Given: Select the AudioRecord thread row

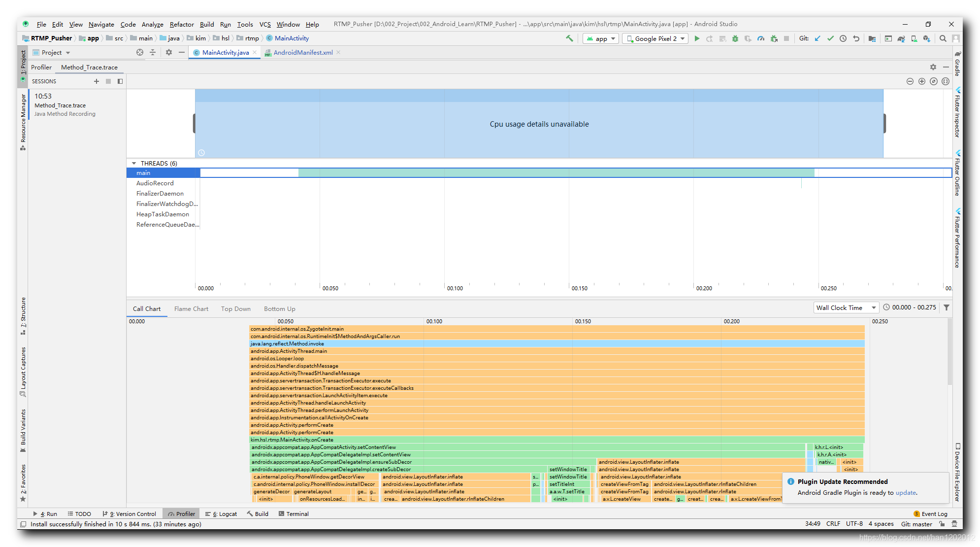Looking at the screenshot, I should tap(155, 183).
